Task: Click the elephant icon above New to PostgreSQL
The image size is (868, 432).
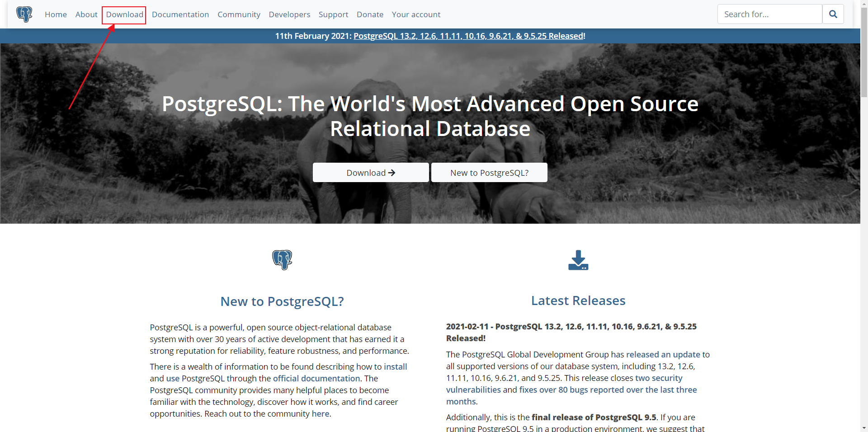Action: [282, 260]
